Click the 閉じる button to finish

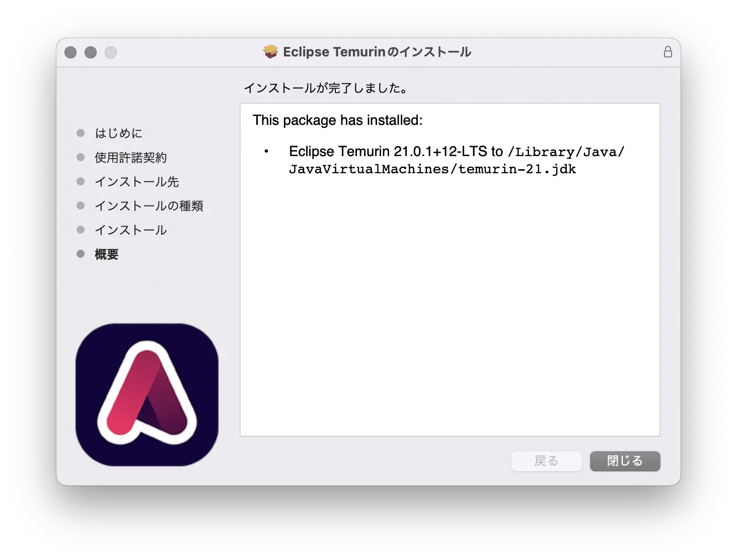[625, 461]
